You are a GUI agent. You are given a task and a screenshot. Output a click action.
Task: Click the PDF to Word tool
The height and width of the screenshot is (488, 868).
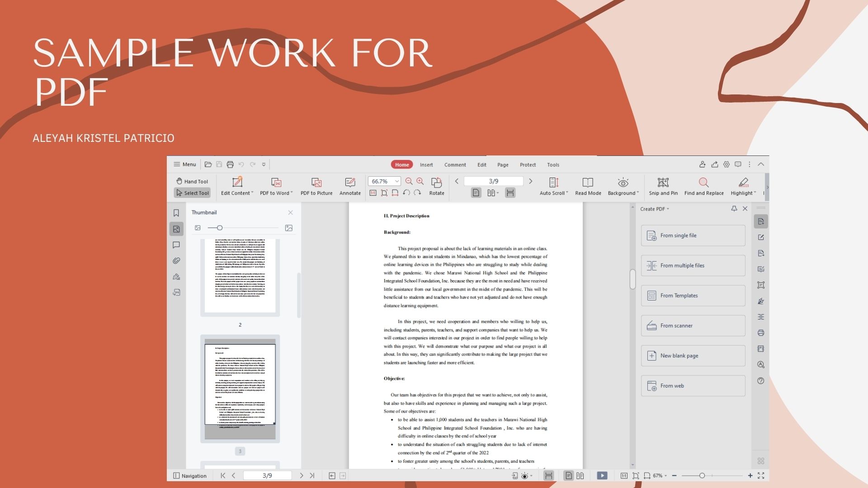coord(276,186)
